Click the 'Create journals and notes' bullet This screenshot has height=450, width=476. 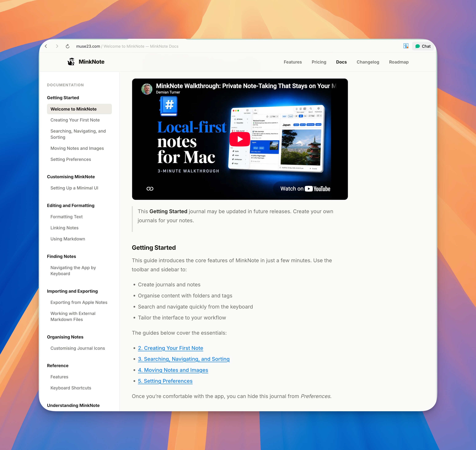pyautogui.click(x=169, y=285)
